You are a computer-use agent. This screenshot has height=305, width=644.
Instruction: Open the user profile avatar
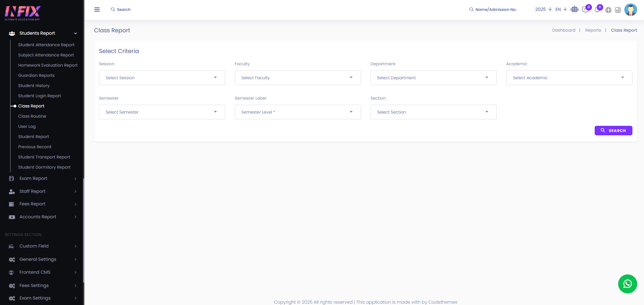[x=631, y=10]
